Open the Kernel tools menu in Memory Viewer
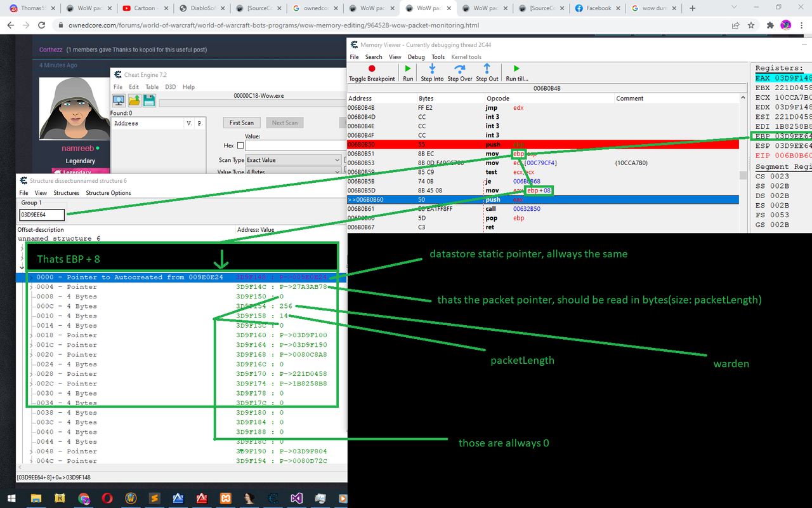The height and width of the screenshot is (508, 812). [x=466, y=57]
